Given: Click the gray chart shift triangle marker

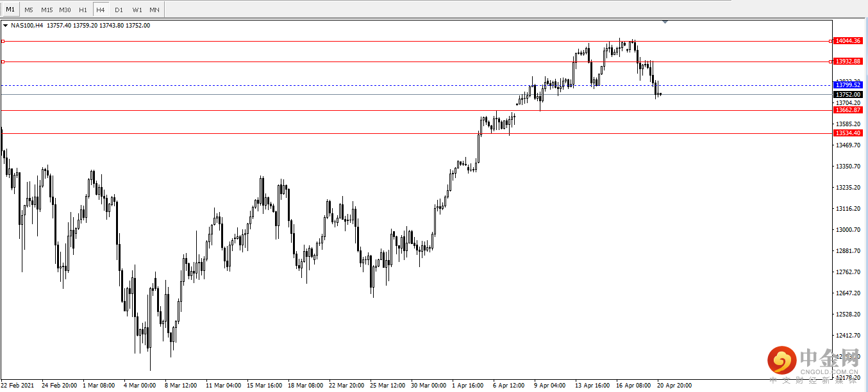Looking at the screenshot, I should pyautogui.click(x=665, y=22).
